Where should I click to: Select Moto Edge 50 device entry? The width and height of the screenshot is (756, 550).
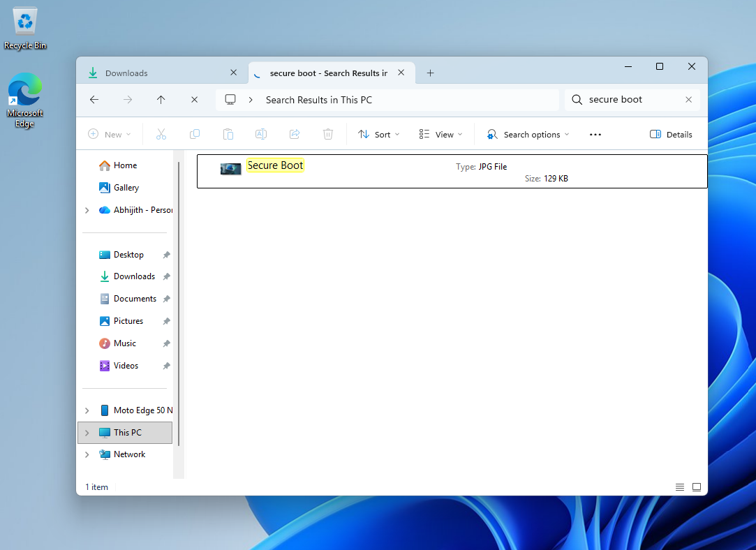[x=135, y=410]
